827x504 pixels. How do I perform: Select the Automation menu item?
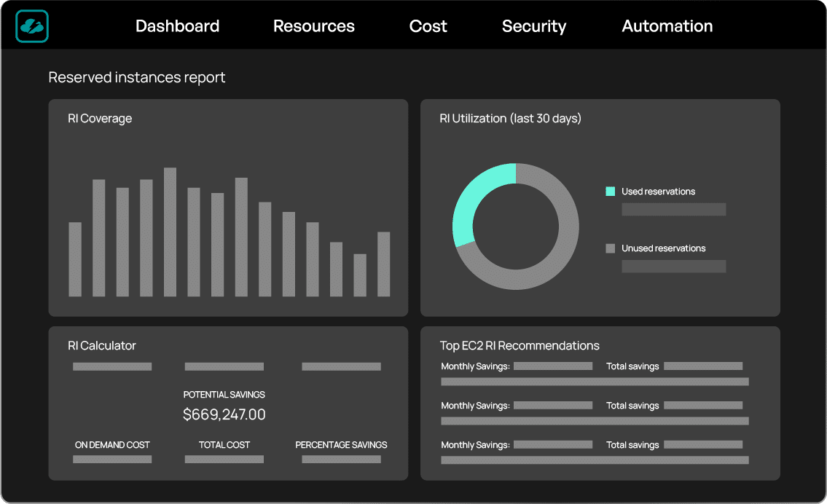(x=667, y=25)
